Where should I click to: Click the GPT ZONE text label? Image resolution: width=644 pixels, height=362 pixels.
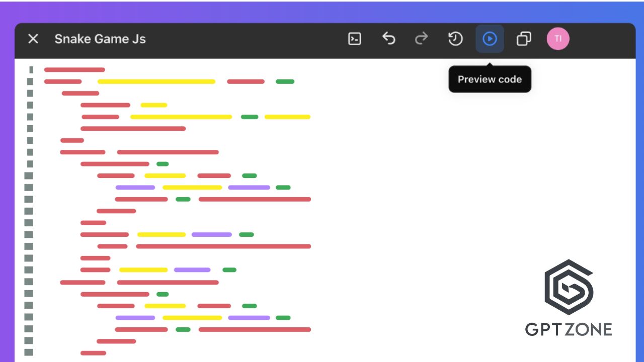(569, 329)
